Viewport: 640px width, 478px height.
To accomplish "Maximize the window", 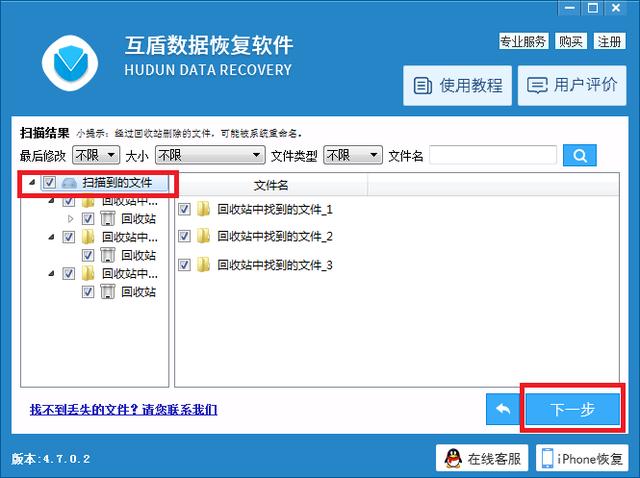I will click(x=593, y=8).
